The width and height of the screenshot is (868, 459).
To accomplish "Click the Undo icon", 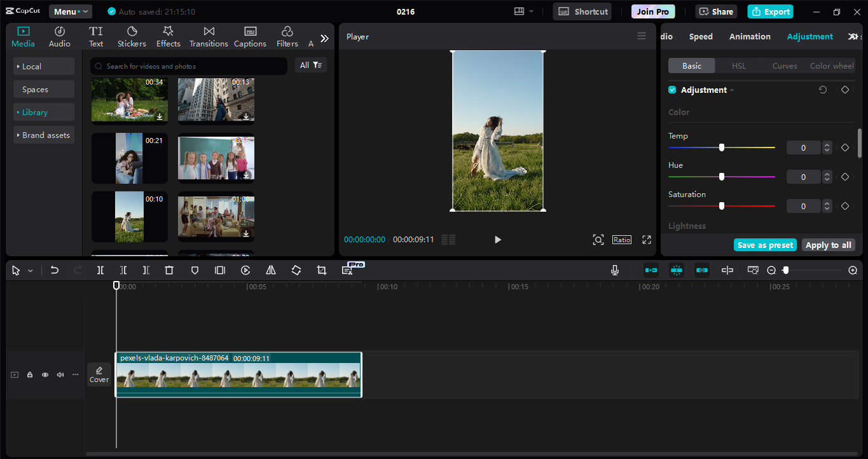I will tap(54, 270).
